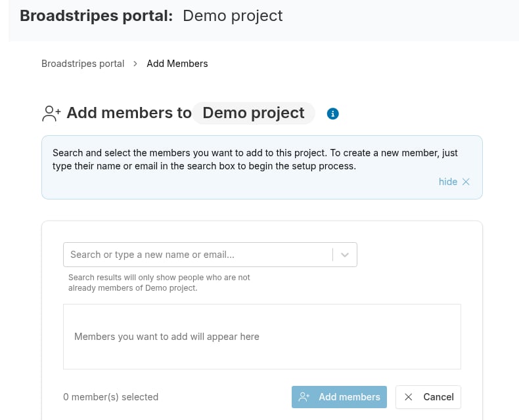This screenshot has height=420, width=519.
Task: Open the blue info icon beside Demo project
Action: point(332,114)
